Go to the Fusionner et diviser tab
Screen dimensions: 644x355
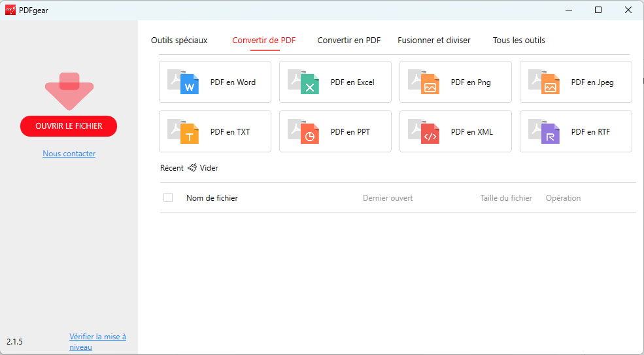point(434,41)
